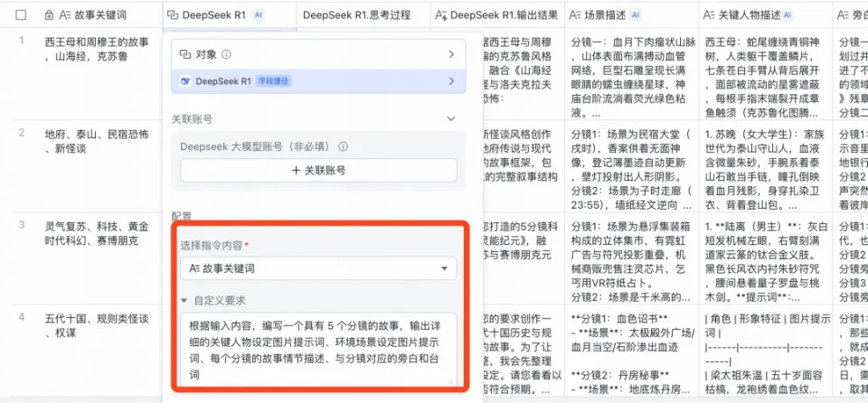Collapse the 自定义要求 disclosure triangle

184,301
